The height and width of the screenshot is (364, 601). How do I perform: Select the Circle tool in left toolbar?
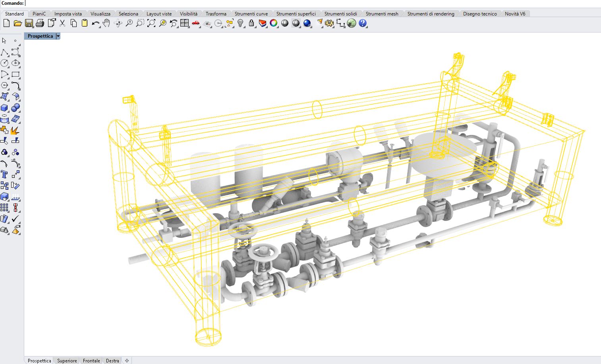[4, 63]
